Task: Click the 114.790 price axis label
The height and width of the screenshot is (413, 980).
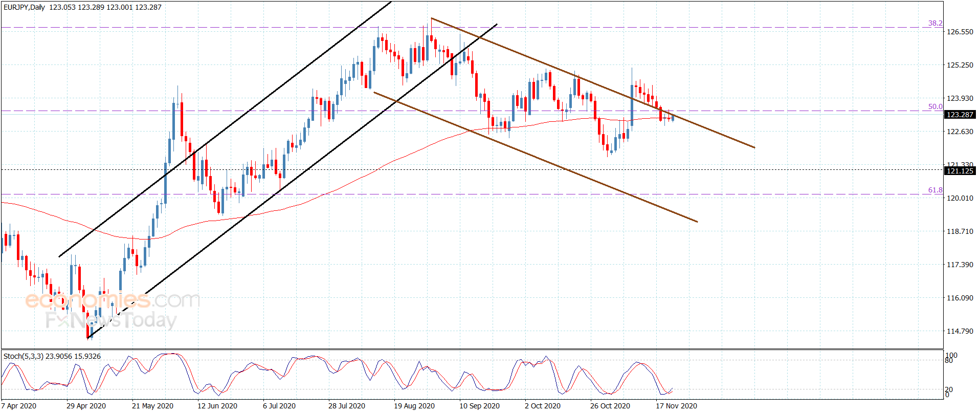Action: (x=960, y=331)
